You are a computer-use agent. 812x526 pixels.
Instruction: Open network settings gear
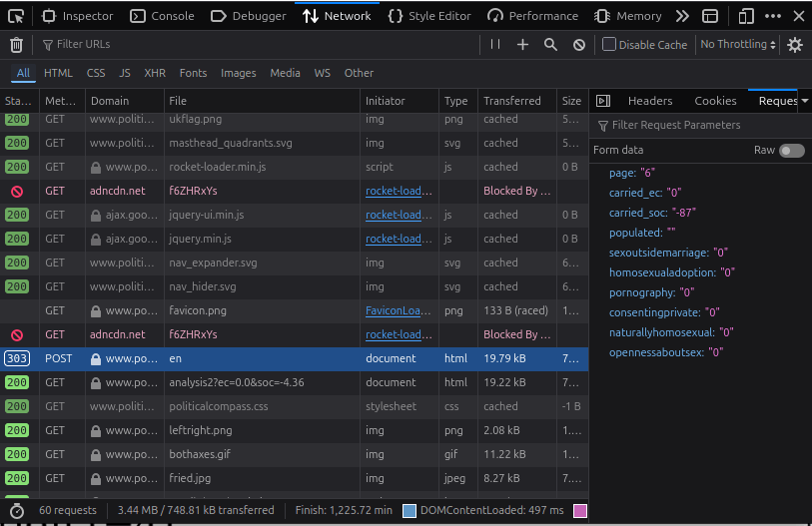coord(795,45)
